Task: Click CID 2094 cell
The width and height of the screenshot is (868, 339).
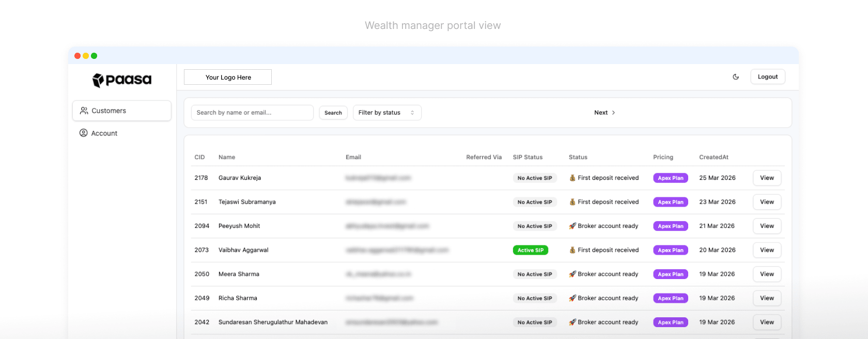Action: (202, 226)
